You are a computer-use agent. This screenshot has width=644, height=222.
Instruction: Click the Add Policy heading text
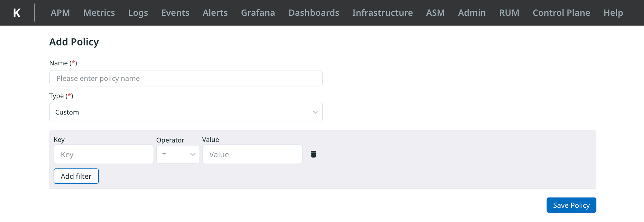(74, 42)
